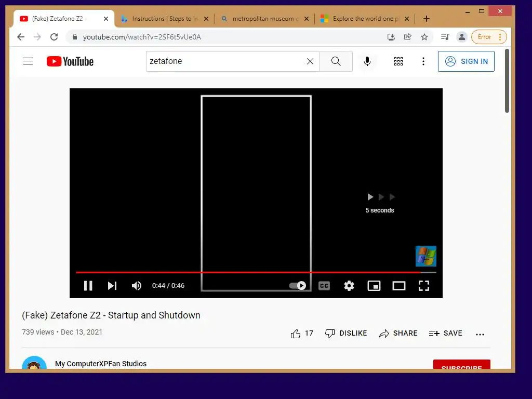The image size is (532, 399).
Task: Close the metropolitan museum tab
Action: pos(307,19)
